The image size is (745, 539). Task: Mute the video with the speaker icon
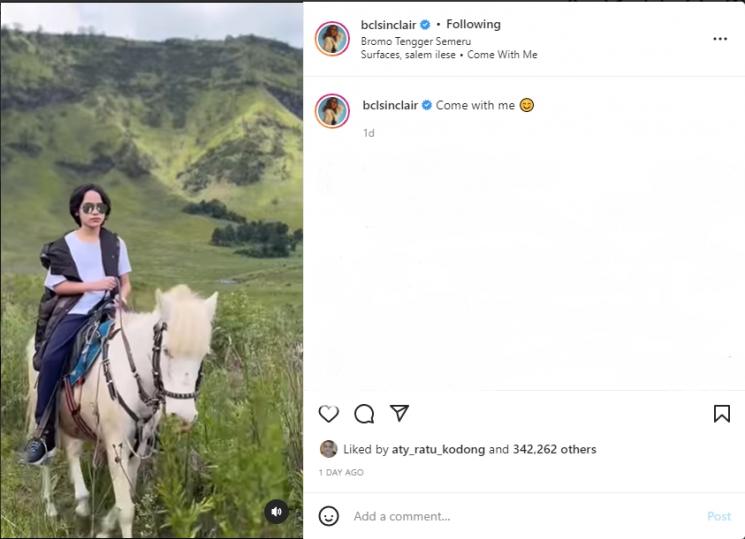click(277, 512)
